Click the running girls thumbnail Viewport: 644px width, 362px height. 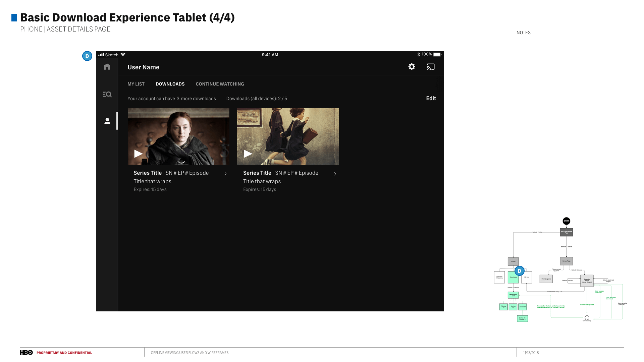(x=288, y=136)
